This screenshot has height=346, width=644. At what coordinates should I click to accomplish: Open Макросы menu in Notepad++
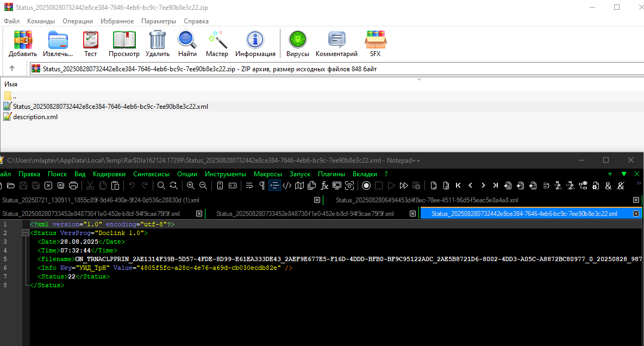pos(268,174)
